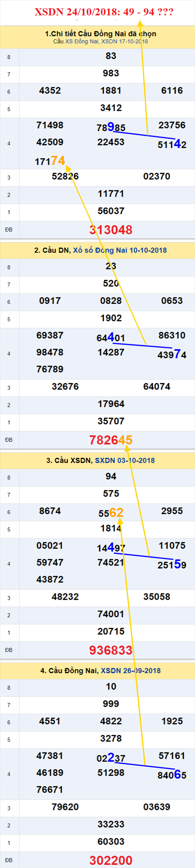The height and width of the screenshot is (868, 195).
Task: Select the red special prize 313048
Action: (111, 230)
